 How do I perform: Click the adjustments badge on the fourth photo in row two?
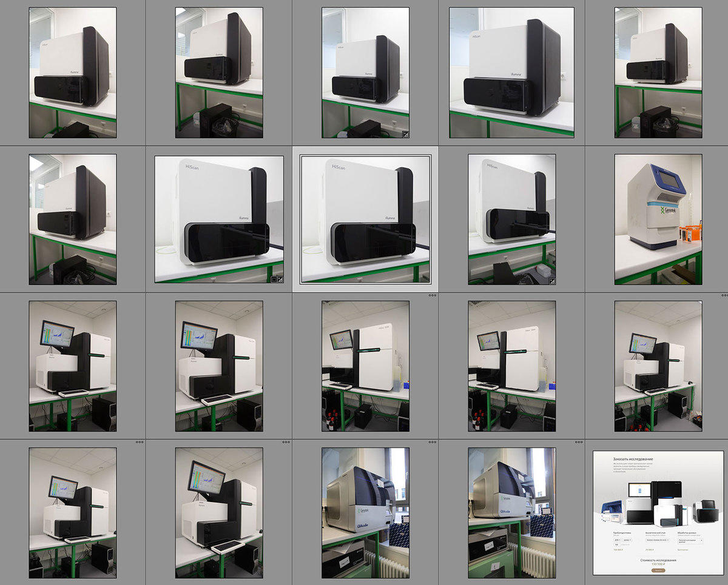click(551, 281)
